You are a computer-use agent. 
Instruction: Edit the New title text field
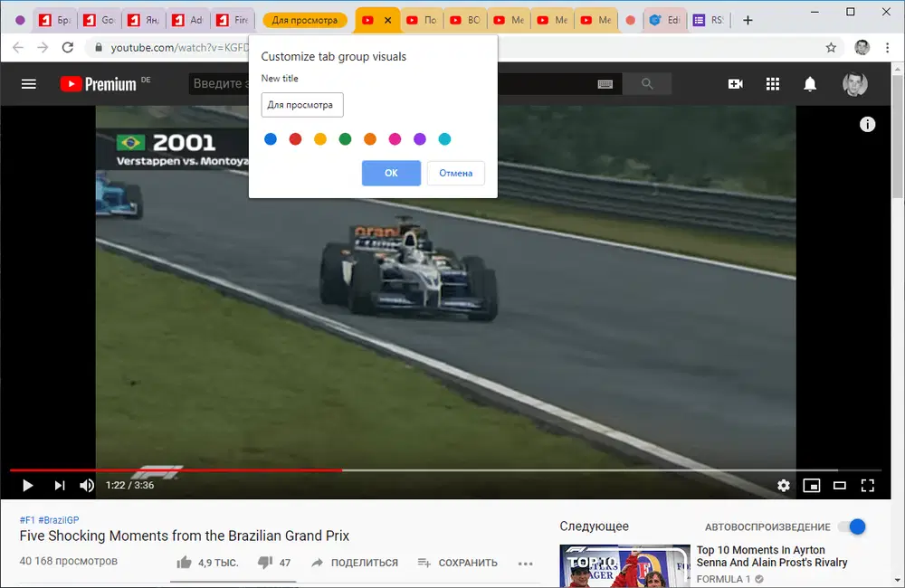pos(302,105)
